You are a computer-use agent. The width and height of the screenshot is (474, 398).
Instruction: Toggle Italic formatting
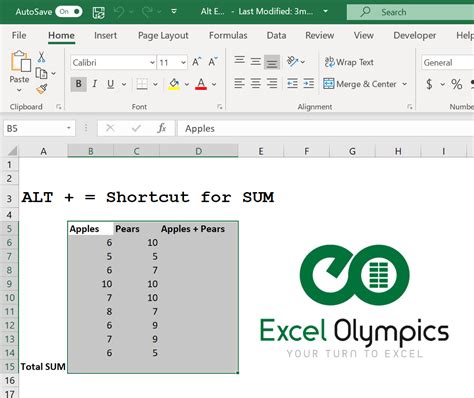coord(95,84)
